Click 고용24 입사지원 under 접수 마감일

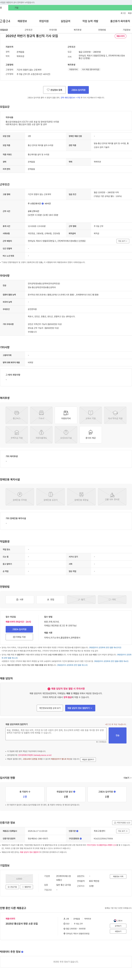19,629
